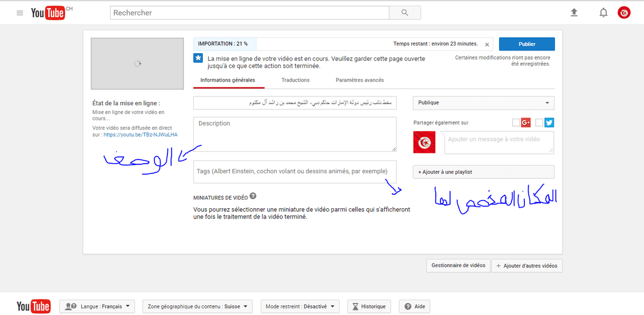644x315 pixels.
Task: Switch to the Traductions tab
Action: [295, 80]
